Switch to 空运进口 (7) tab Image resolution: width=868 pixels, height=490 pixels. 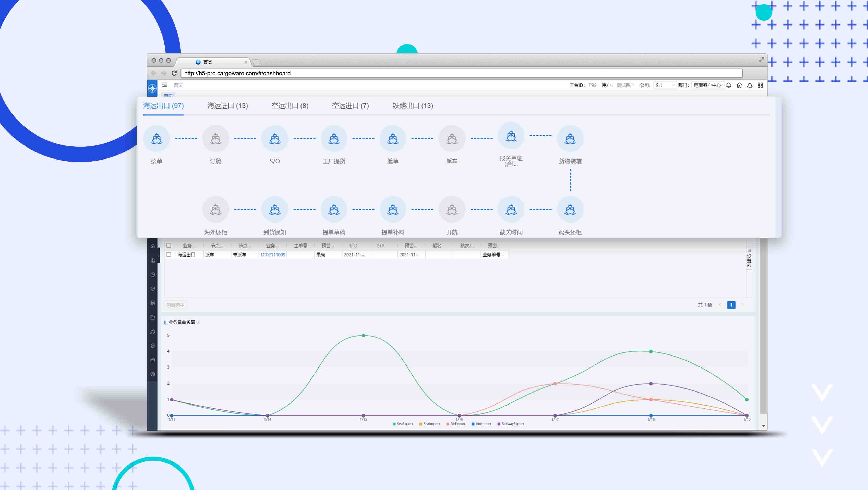point(351,106)
